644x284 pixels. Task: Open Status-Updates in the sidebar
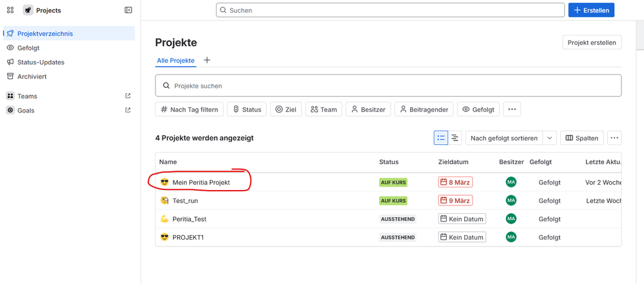[69, 62]
